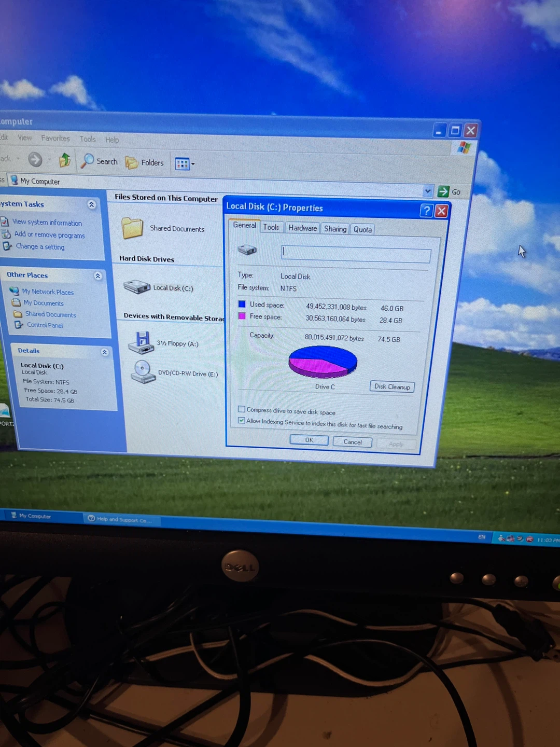Click the blue Used space swatch

click(242, 304)
